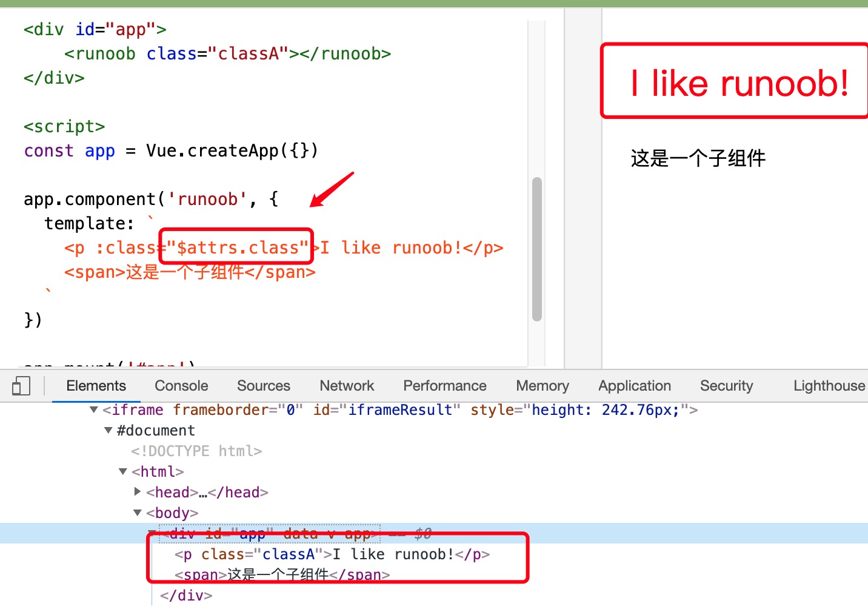Collapse the body element arrow
This screenshot has width=868, height=609.
click(x=138, y=513)
